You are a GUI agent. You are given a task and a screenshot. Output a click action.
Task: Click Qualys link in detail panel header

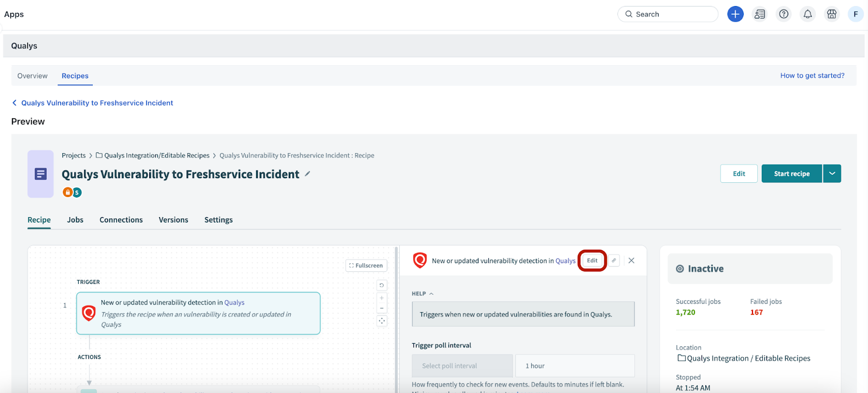click(x=565, y=261)
